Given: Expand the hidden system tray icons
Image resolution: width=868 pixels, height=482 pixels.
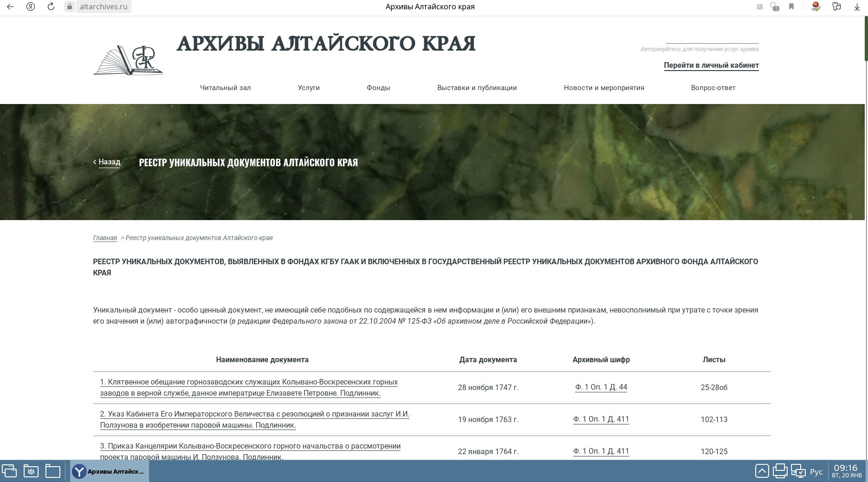Looking at the screenshot, I should 762,471.
